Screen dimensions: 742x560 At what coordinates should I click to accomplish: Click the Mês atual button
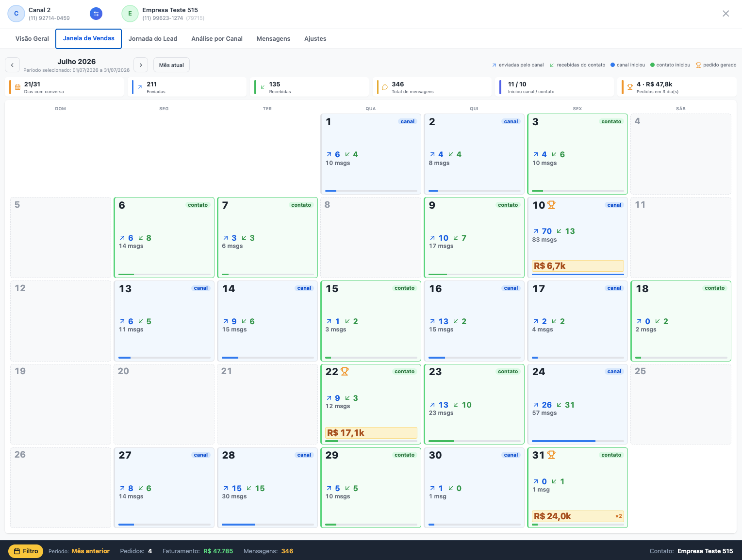pyautogui.click(x=171, y=65)
